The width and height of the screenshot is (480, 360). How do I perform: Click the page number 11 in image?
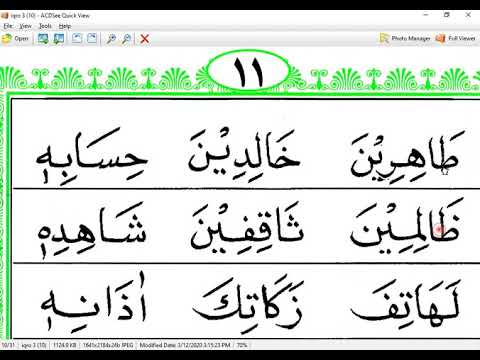pyautogui.click(x=248, y=73)
